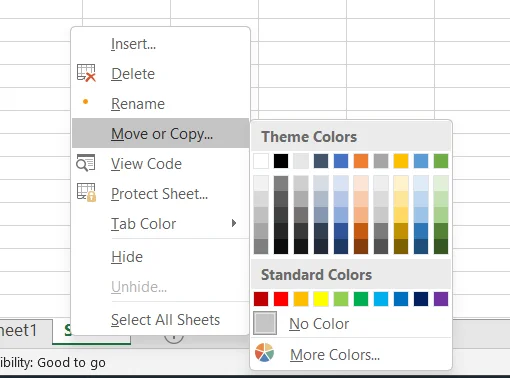This screenshot has width=510, height=378.
Task: Pick the light blue standard color swatch
Action: (x=381, y=299)
